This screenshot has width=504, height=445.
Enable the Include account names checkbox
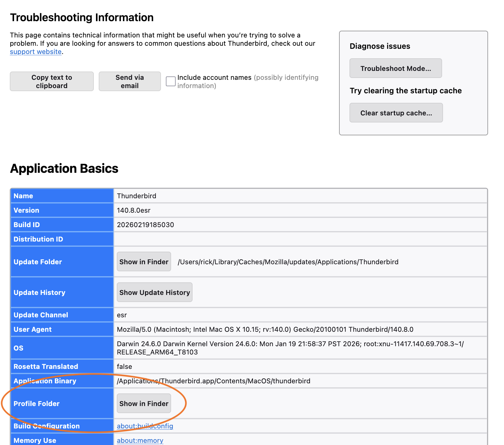[x=171, y=82]
